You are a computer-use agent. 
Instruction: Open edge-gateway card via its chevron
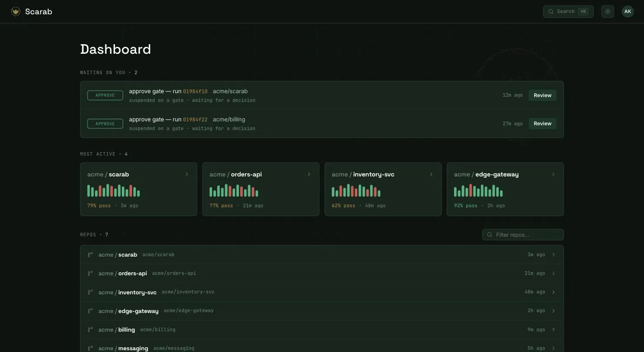click(x=553, y=174)
